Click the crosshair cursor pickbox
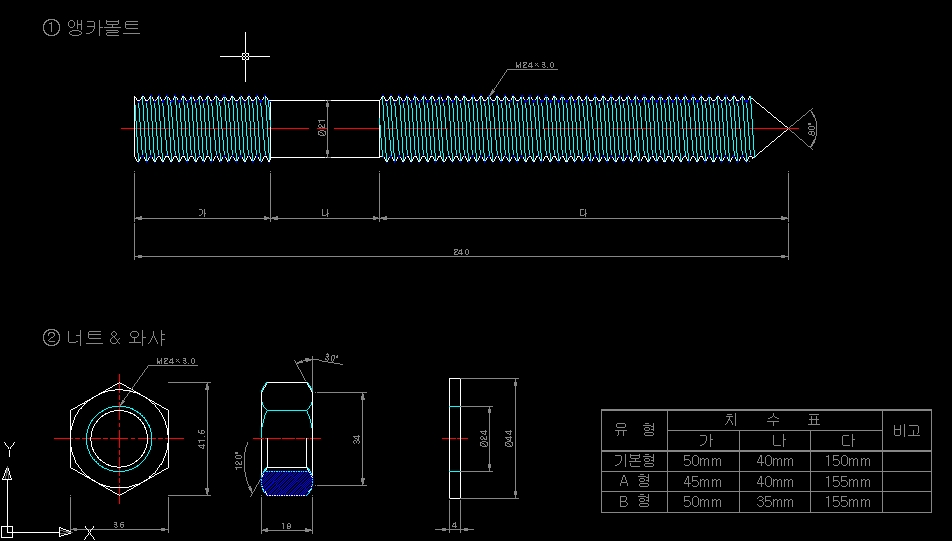Viewport: 952px width, 541px height. pos(245,57)
